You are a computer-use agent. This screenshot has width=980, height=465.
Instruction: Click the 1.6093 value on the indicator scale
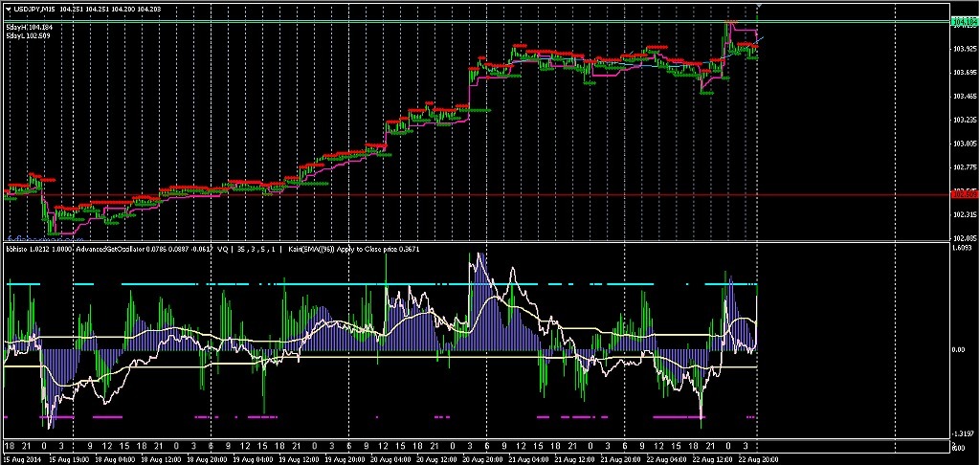pos(965,249)
